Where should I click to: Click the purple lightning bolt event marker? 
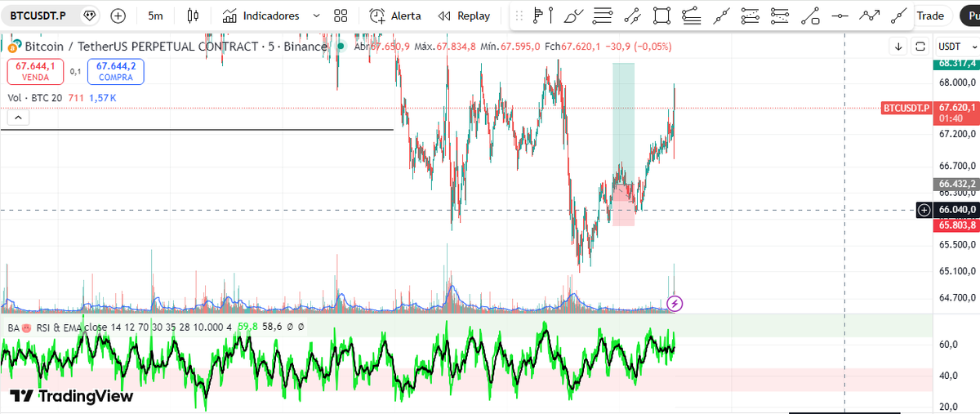(x=675, y=304)
